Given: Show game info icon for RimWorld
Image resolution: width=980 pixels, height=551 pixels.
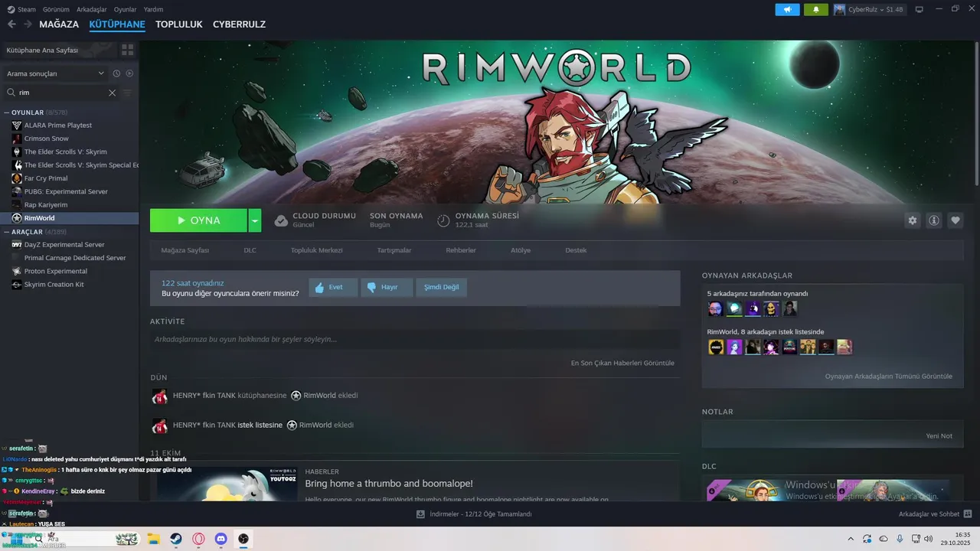Looking at the screenshot, I should point(933,220).
